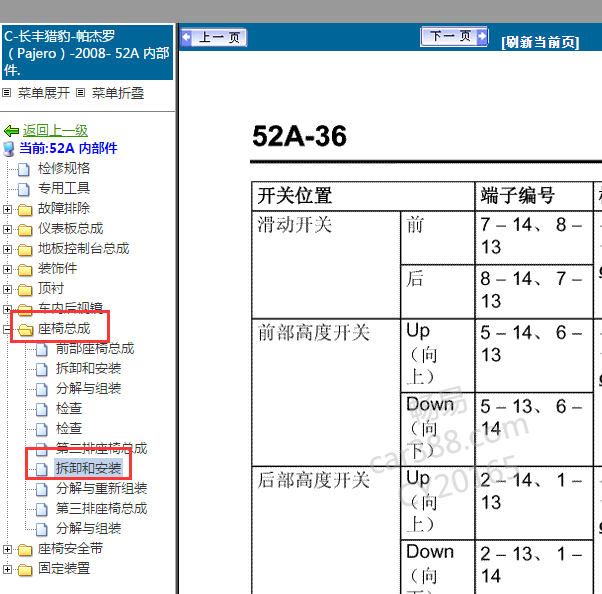Expand 故障排除 folder plus sign
This screenshot has width=602, height=594.
pos(7,209)
